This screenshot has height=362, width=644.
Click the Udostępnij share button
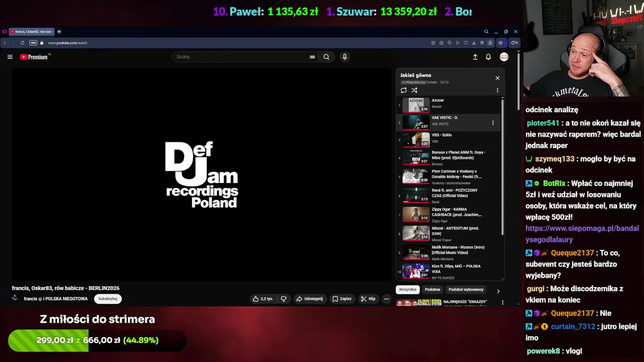(309, 299)
